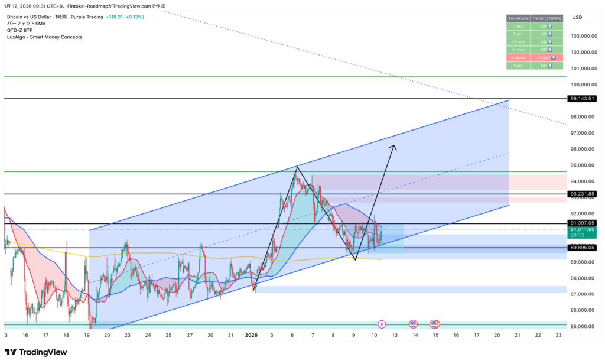Click the 99,143.51 price label

tap(581, 99)
